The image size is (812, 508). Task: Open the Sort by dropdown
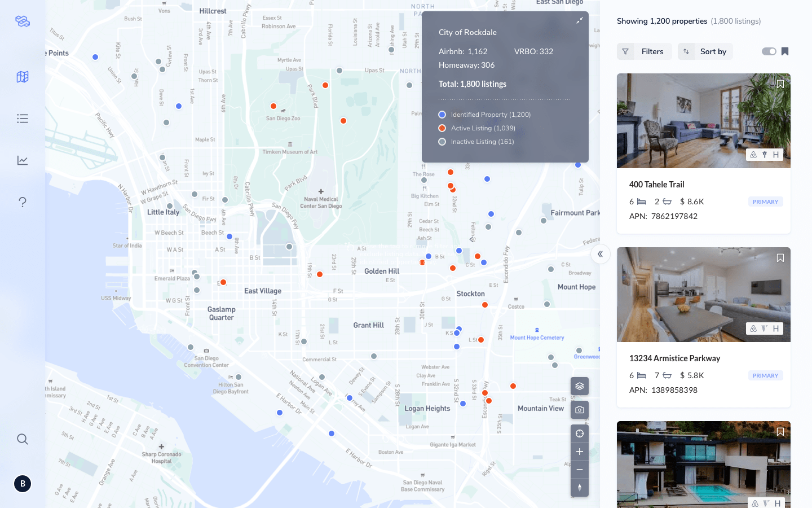click(705, 51)
